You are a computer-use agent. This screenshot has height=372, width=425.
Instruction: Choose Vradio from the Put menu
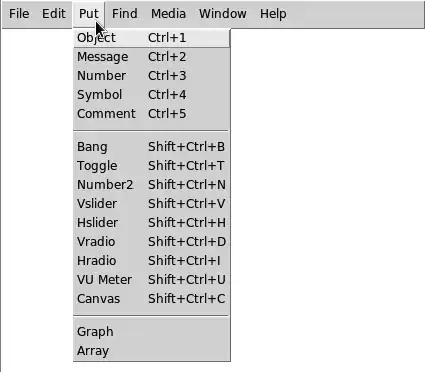tap(152, 242)
